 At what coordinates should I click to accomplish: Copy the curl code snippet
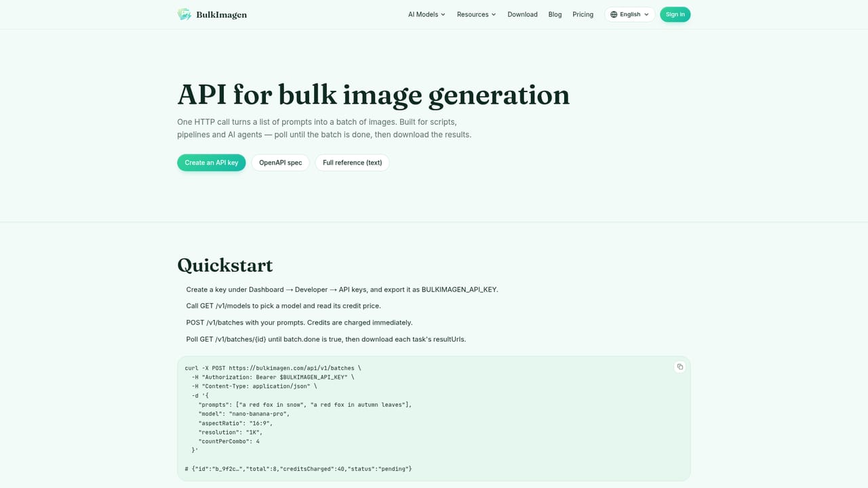click(679, 367)
